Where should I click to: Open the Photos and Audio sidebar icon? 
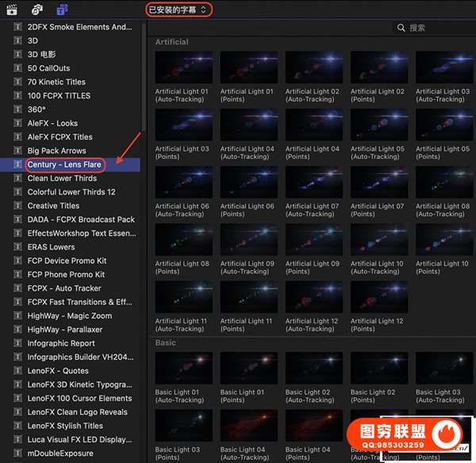(36, 10)
